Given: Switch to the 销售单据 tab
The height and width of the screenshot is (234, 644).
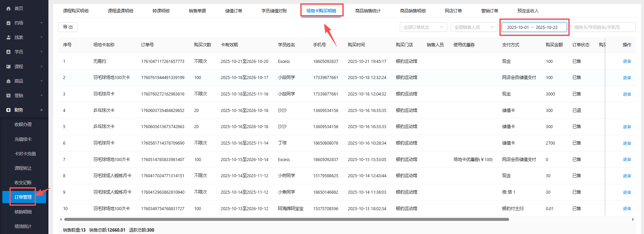Looking at the screenshot, I should 197,11.
